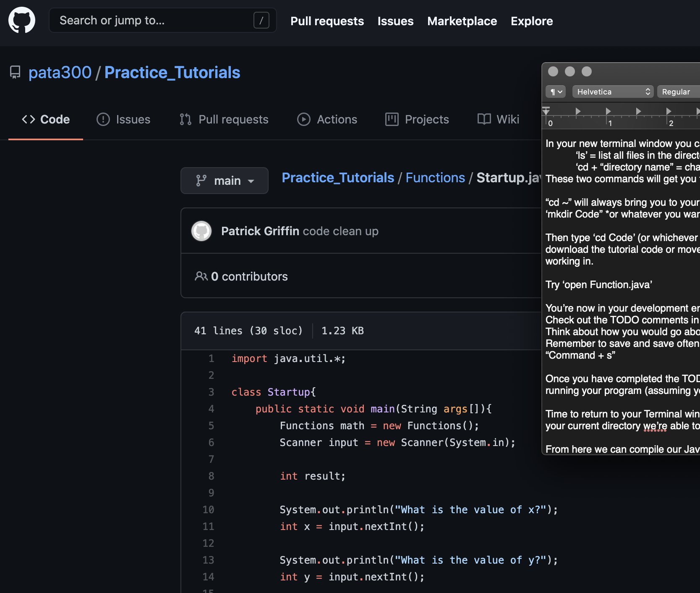Click '0 contributors' text
Image resolution: width=700 pixels, height=593 pixels.
coord(249,276)
